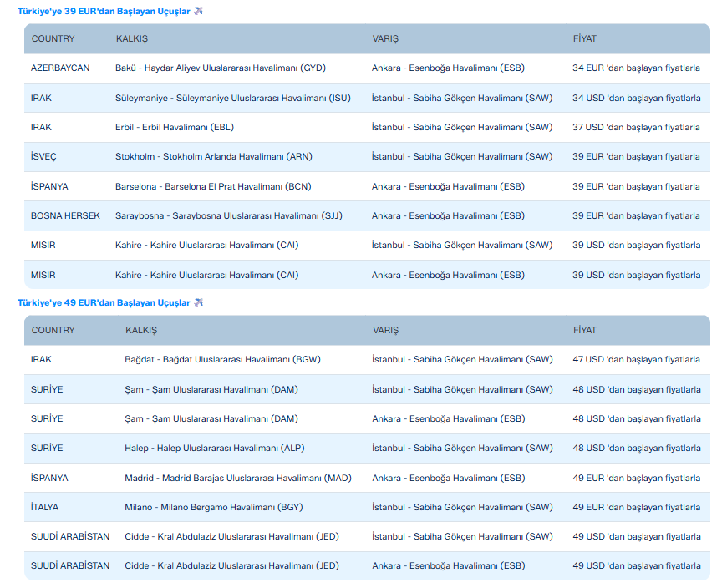
Task: Click Sabiha Gökçen arrival in the Cidde row
Action: pos(462,537)
